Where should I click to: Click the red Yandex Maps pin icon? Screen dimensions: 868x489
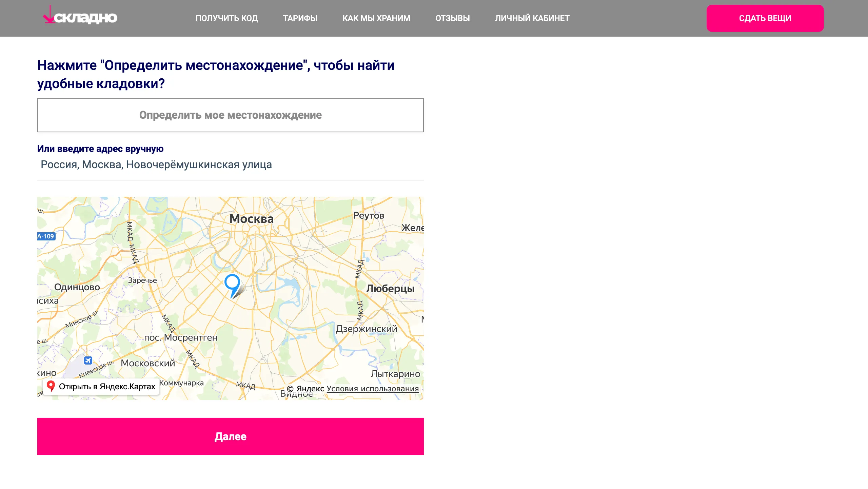click(51, 386)
